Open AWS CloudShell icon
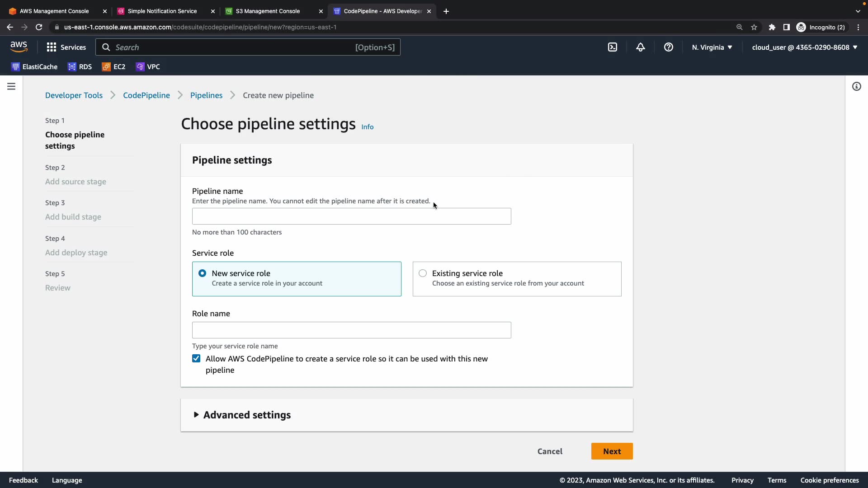 tap(612, 47)
